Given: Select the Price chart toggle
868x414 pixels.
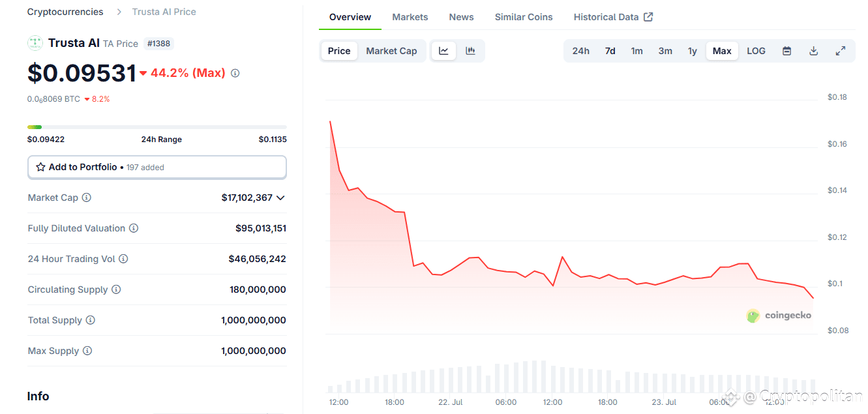Looking at the screenshot, I should pos(339,51).
